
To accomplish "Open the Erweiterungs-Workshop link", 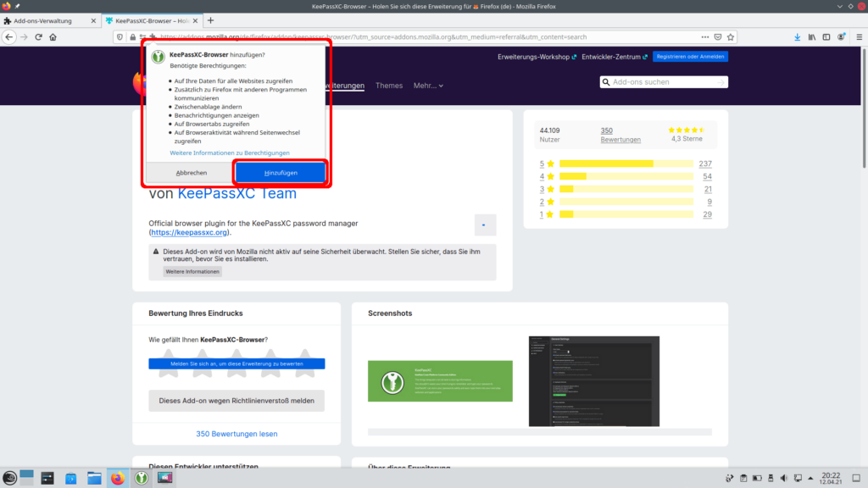I will coord(537,57).
